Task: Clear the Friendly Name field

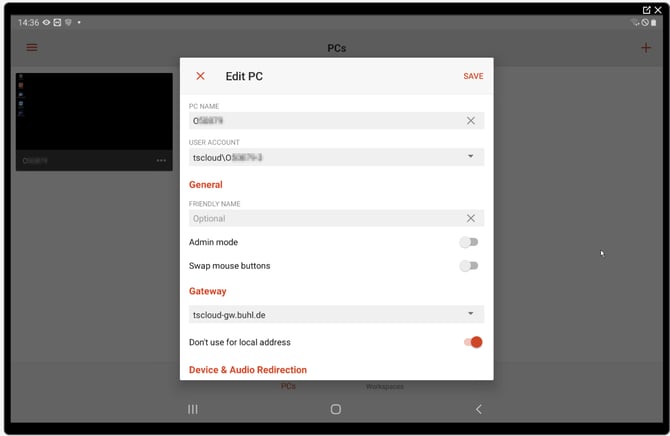Action: [x=470, y=218]
